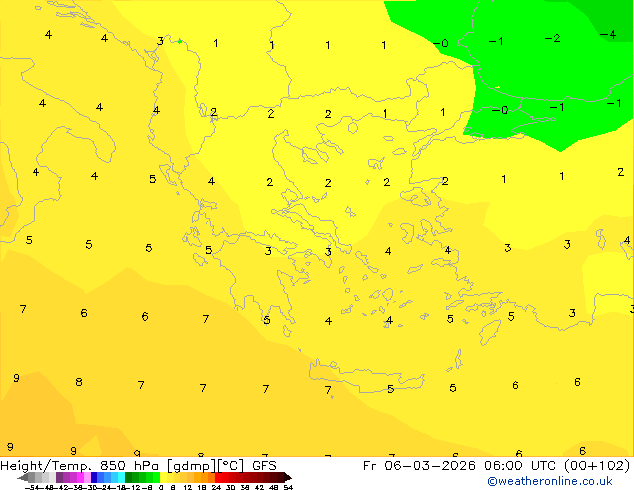Select the forecast time 'Fr 06-03-2026 06:00 UTC'
Screen dimensions: 634x490
point(461,466)
